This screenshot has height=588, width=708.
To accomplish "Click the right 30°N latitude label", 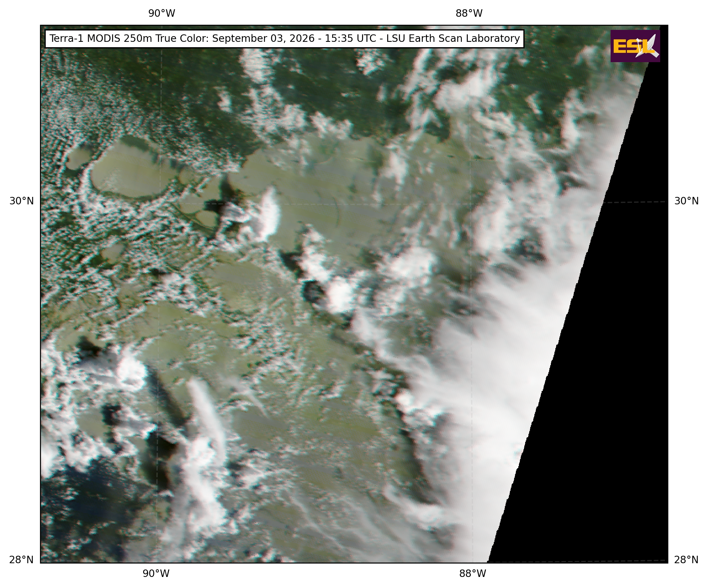I will coord(686,201).
